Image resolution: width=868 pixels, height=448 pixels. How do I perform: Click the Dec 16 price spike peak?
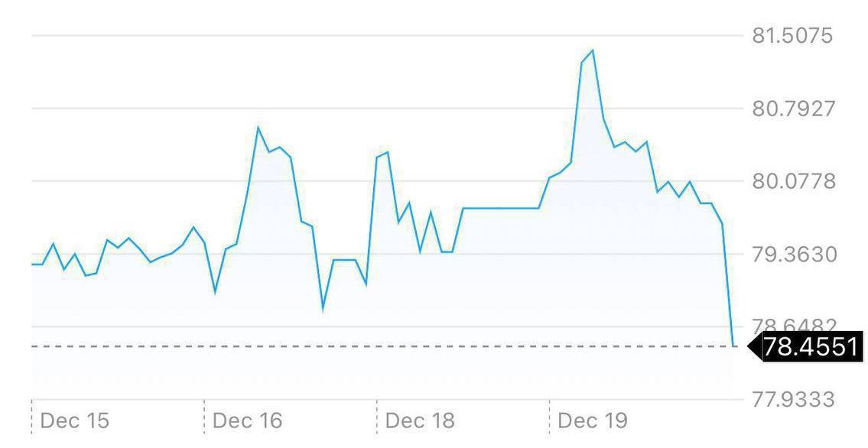click(x=258, y=128)
